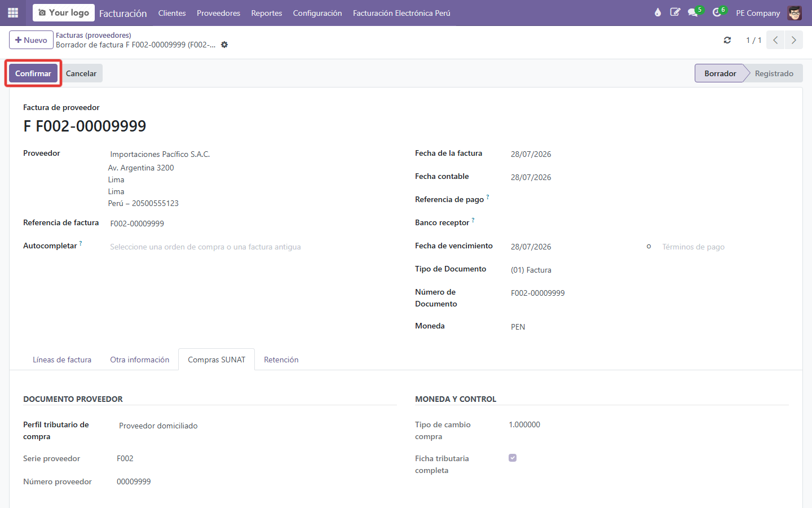Select the Compras SUNAT tab
Image resolution: width=812 pixels, height=508 pixels.
[217, 360]
